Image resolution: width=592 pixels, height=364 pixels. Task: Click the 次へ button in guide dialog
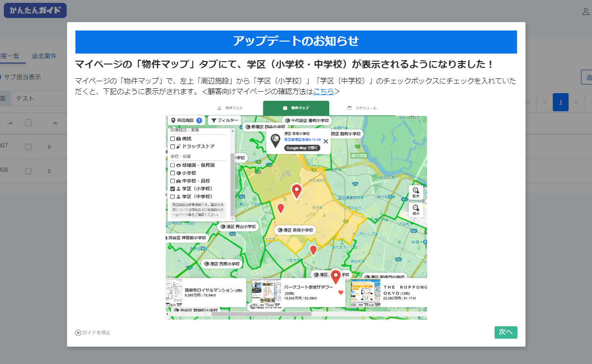[506, 332]
